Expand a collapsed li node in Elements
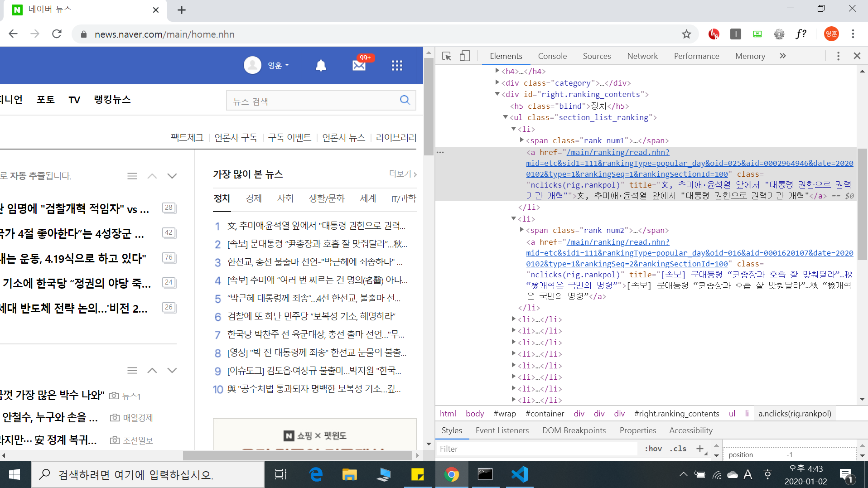Viewport: 868px width, 488px height. click(512, 319)
